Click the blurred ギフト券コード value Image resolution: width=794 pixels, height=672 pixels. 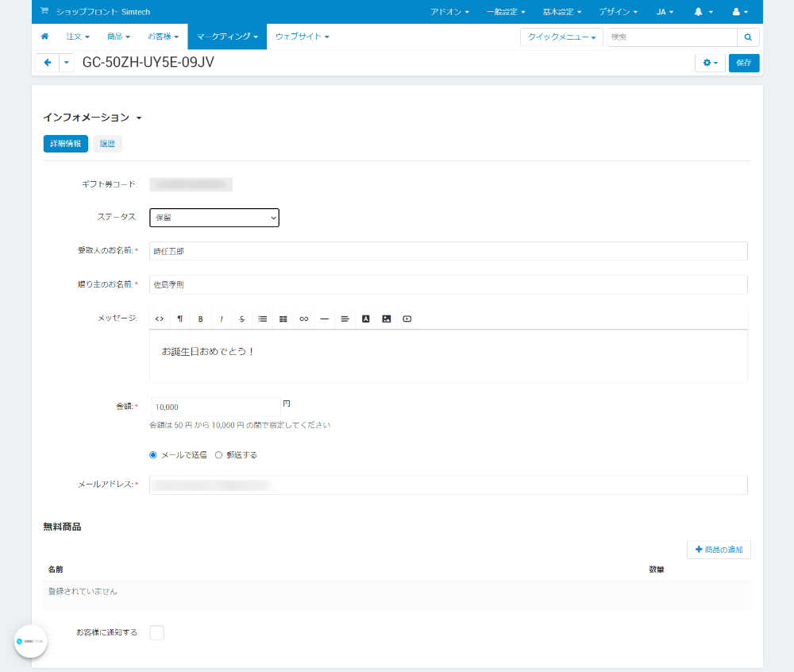click(191, 184)
